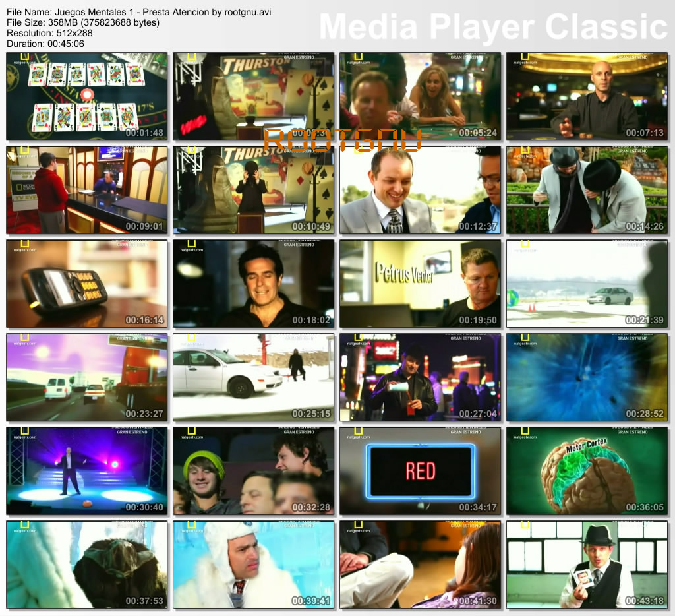Click the 00:23:27 timestamp label

(x=144, y=414)
